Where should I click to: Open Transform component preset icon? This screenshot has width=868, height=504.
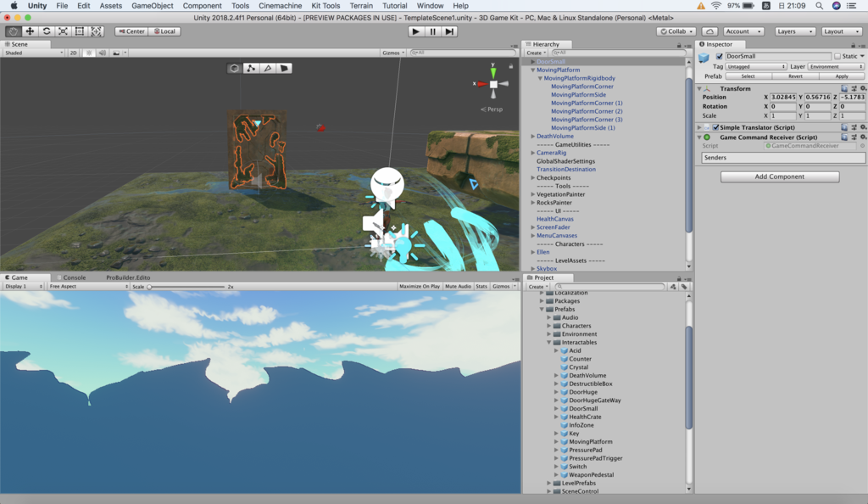(854, 88)
